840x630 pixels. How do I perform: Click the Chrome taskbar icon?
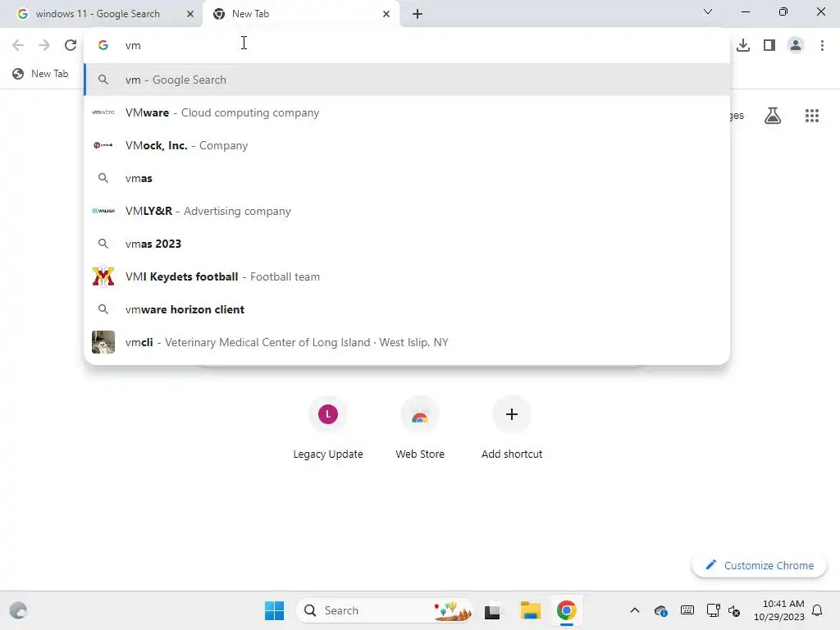[x=566, y=610]
